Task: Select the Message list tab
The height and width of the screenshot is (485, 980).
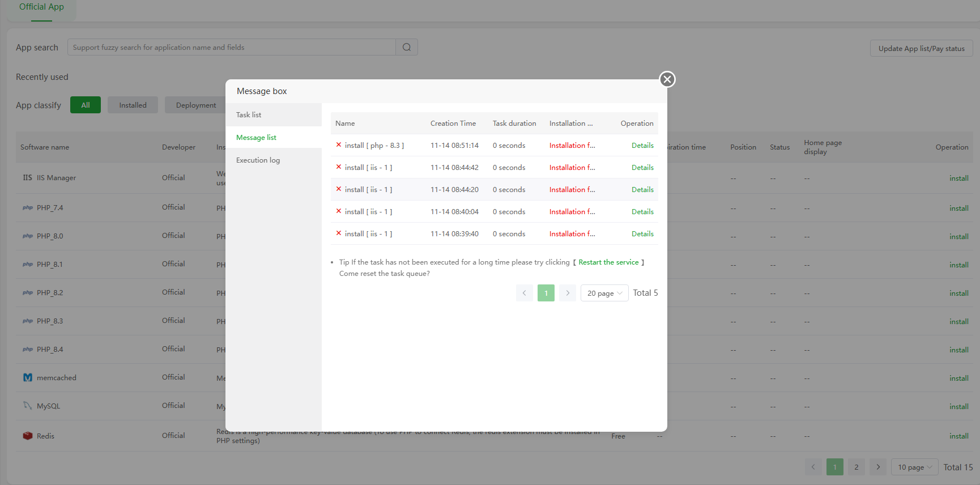Action: coord(256,138)
